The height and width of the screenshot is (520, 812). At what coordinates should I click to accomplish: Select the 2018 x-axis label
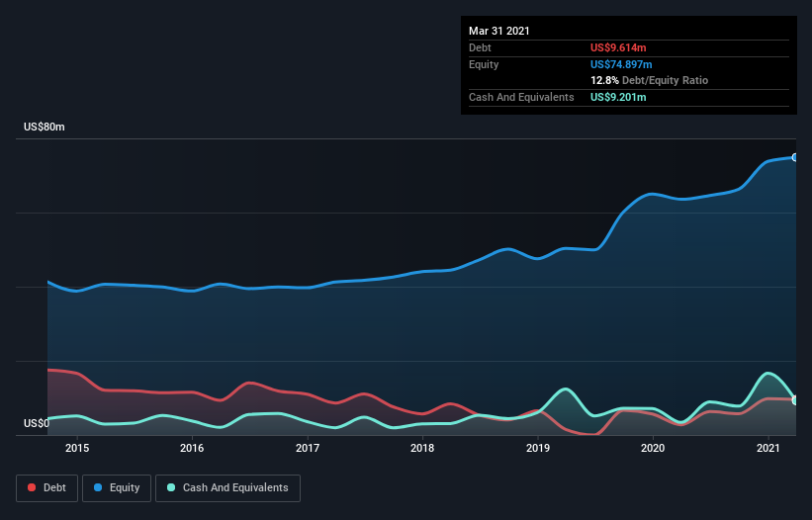point(422,448)
